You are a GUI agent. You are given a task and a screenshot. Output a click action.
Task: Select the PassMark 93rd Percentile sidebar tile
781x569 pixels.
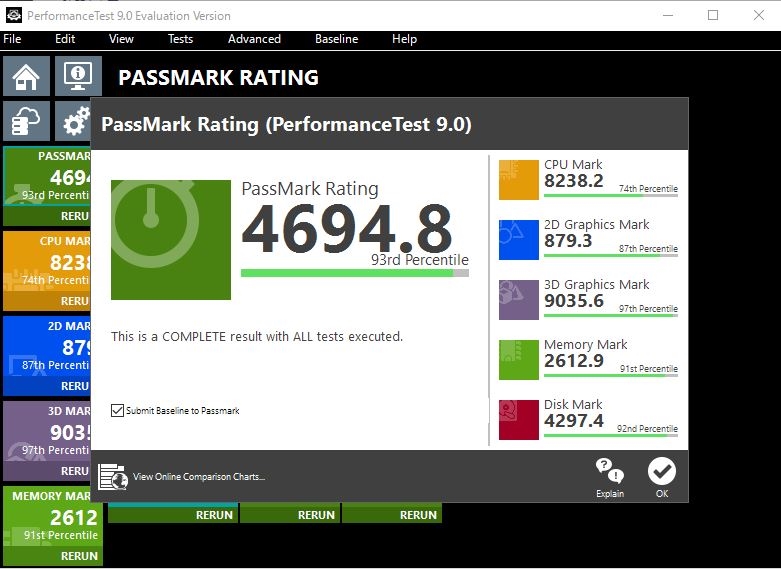click(x=47, y=176)
